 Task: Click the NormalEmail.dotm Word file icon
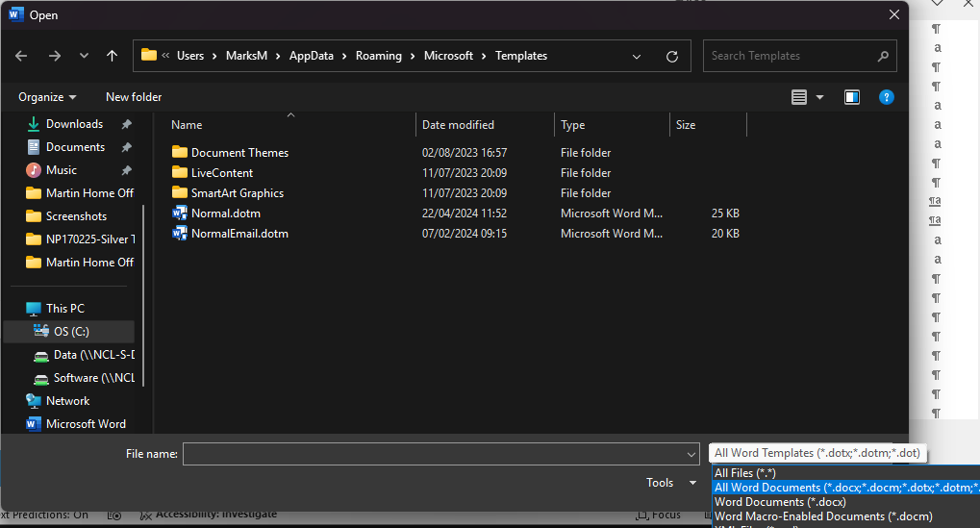point(180,233)
